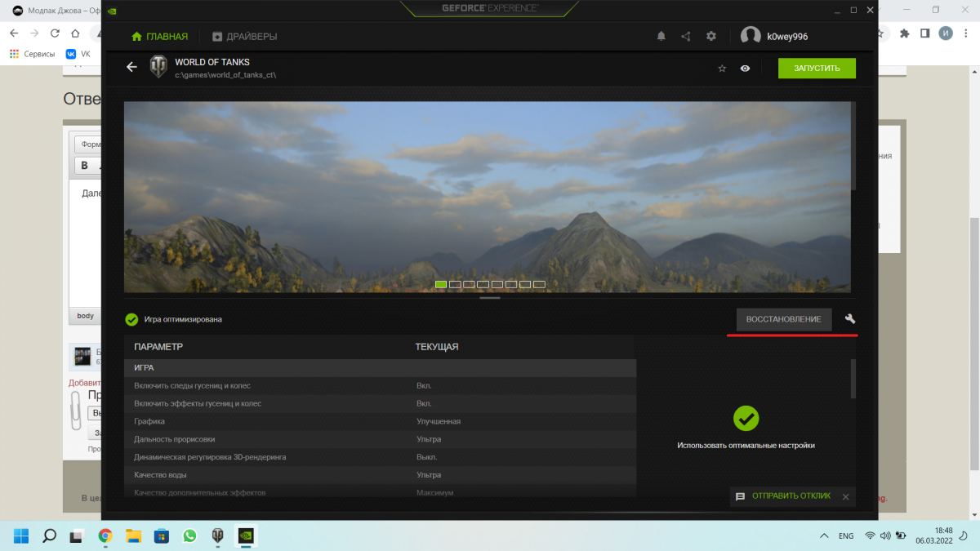Viewport: 980px width, 551px height.
Task: Open the notifications bell icon
Action: coord(661,37)
